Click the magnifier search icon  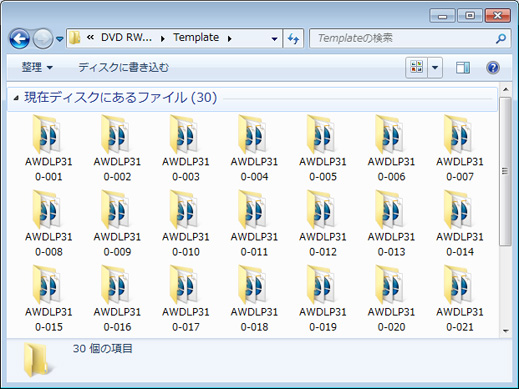pos(501,39)
